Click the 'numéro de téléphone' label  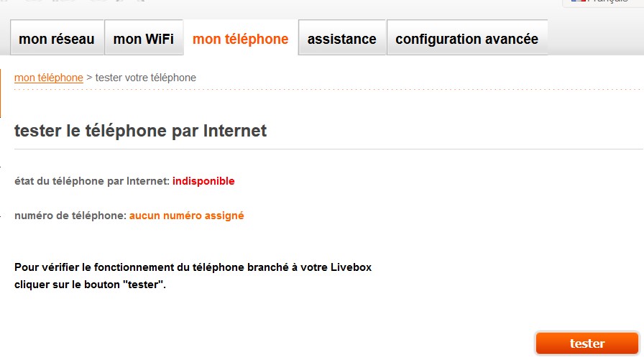tap(70, 215)
